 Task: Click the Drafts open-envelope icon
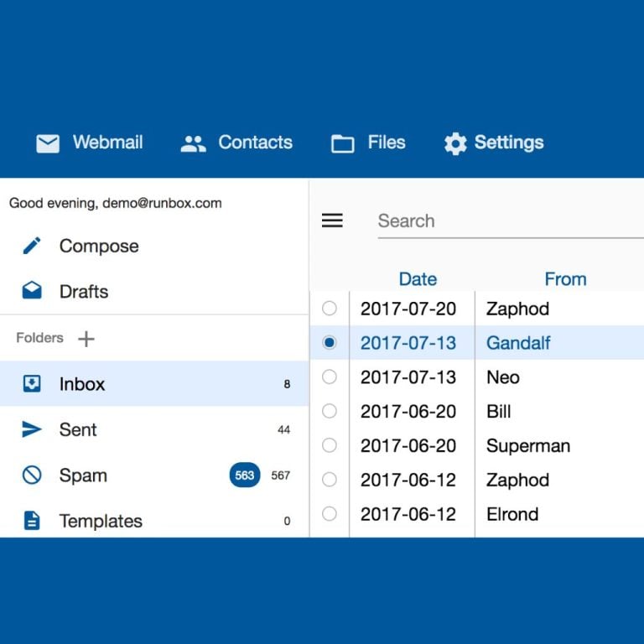pyautogui.click(x=32, y=290)
